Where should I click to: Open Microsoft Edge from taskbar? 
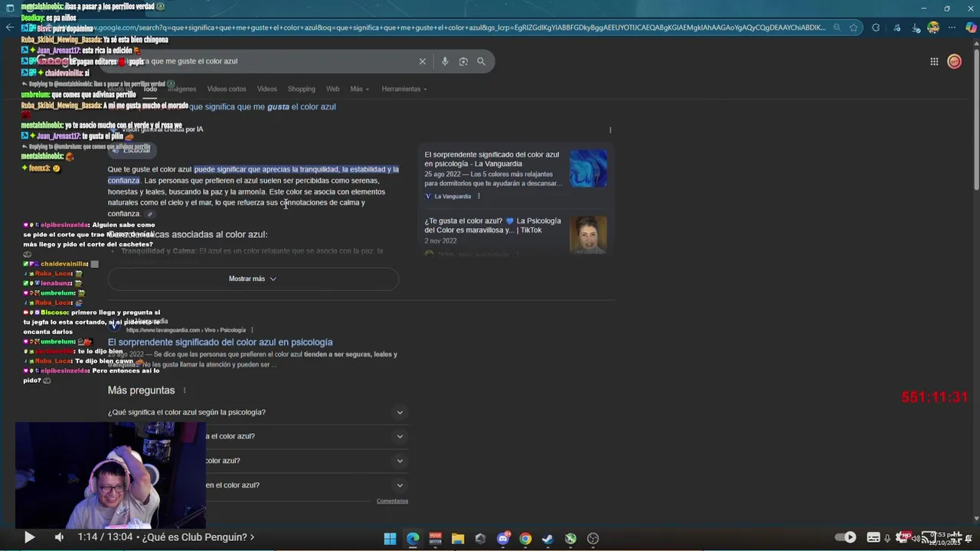(x=413, y=539)
